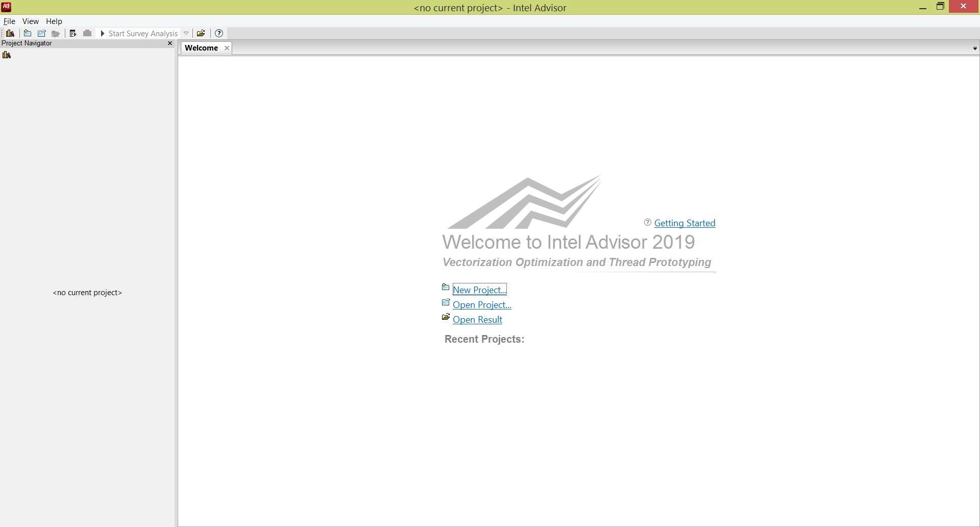Click the Getting Started help icon
The width and height of the screenshot is (980, 527).
tap(648, 222)
